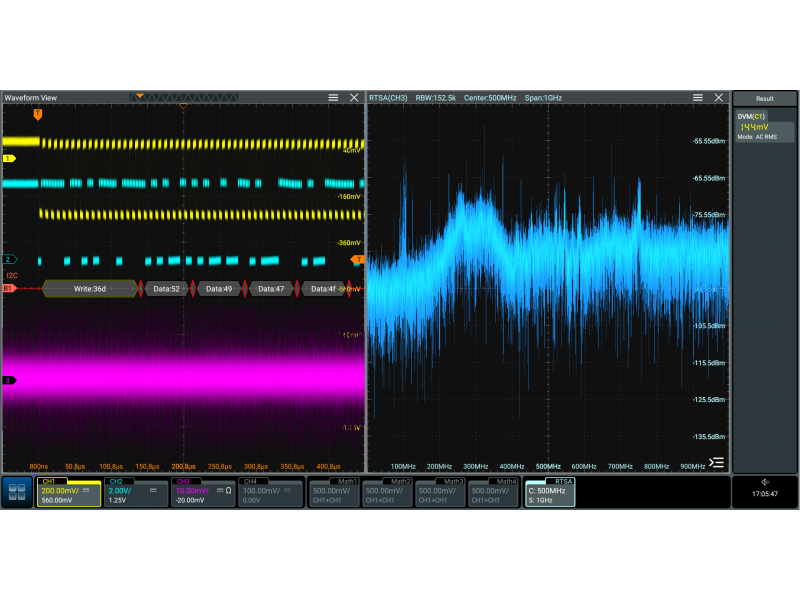This screenshot has height=600, width=800.
Task: Select the Result tab in right panel
Action: click(x=765, y=98)
